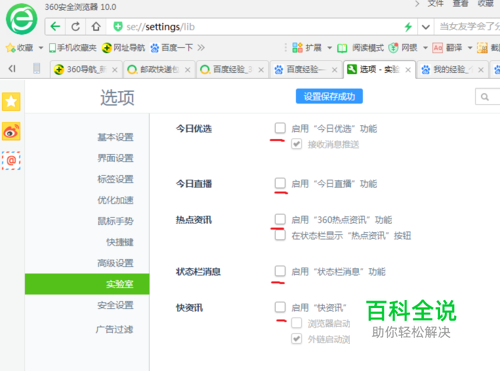
Task: Go back with the back arrow
Action: [x=55, y=27]
